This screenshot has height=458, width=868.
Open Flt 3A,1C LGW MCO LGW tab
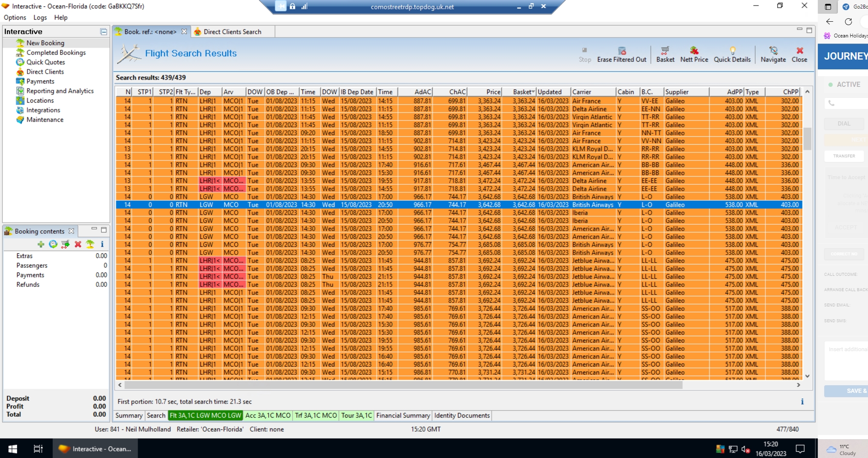(205, 415)
